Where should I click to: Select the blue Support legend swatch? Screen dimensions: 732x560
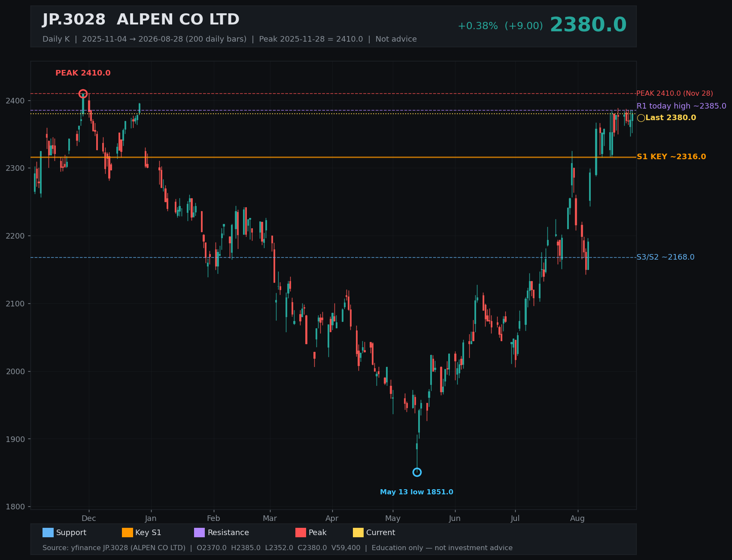click(48, 533)
